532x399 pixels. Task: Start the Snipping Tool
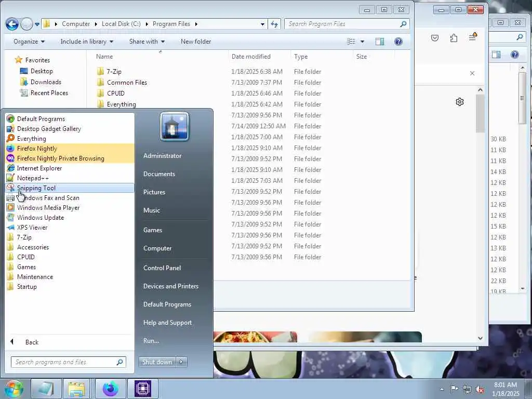pyautogui.click(x=70, y=188)
